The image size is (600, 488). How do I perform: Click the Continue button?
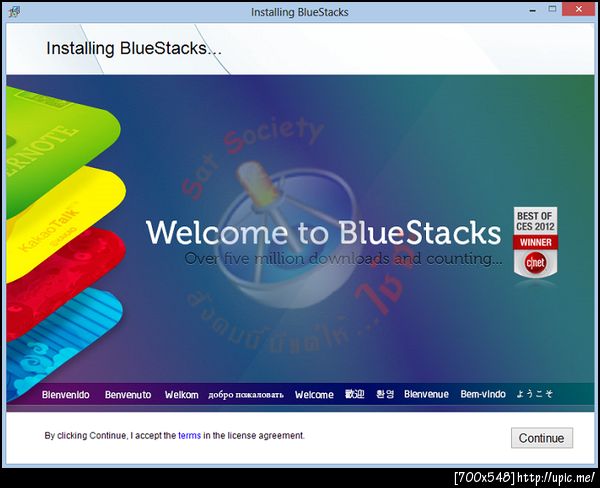click(x=542, y=438)
